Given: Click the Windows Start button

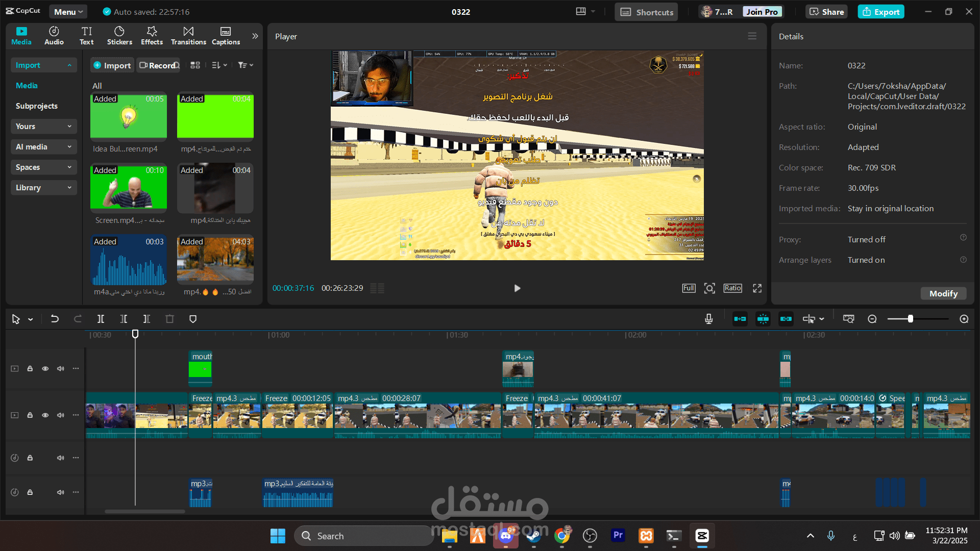Looking at the screenshot, I should 278,536.
